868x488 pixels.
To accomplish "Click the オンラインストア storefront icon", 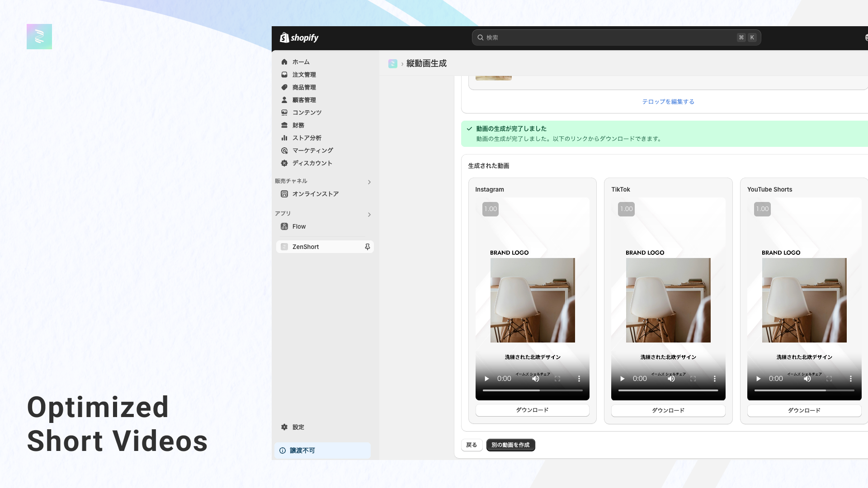I will (x=284, y=194).
